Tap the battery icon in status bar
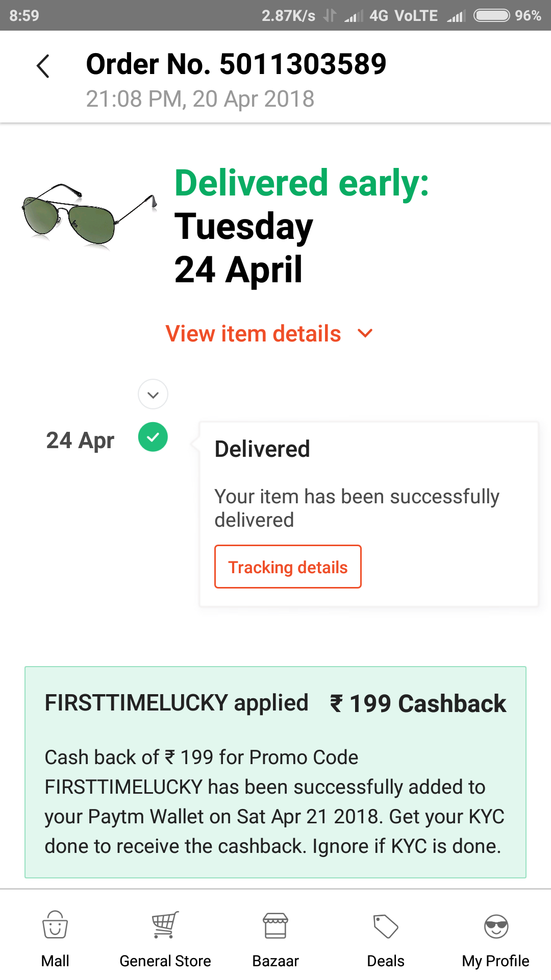The width and height of the screenshot is (551, 980). coord(491,15)
